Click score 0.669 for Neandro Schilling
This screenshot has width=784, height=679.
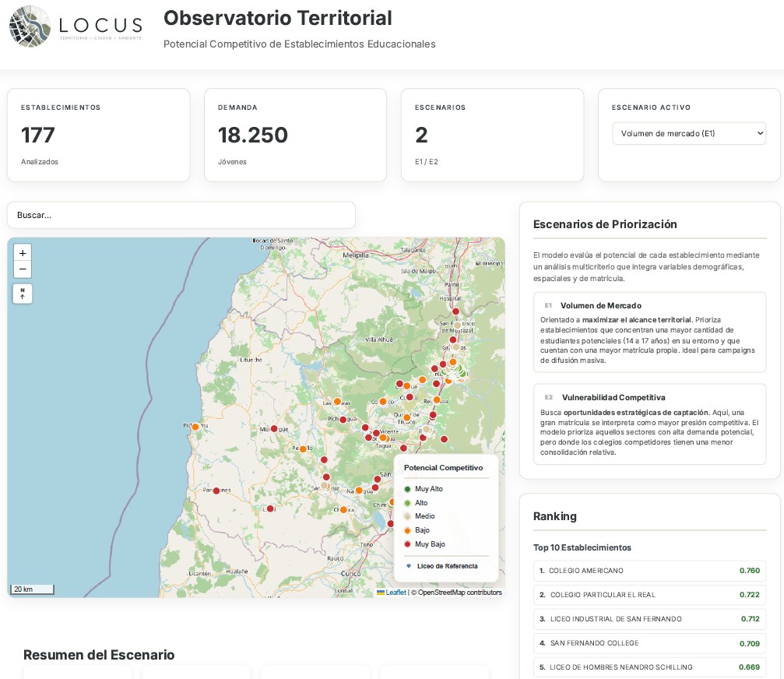750,667
